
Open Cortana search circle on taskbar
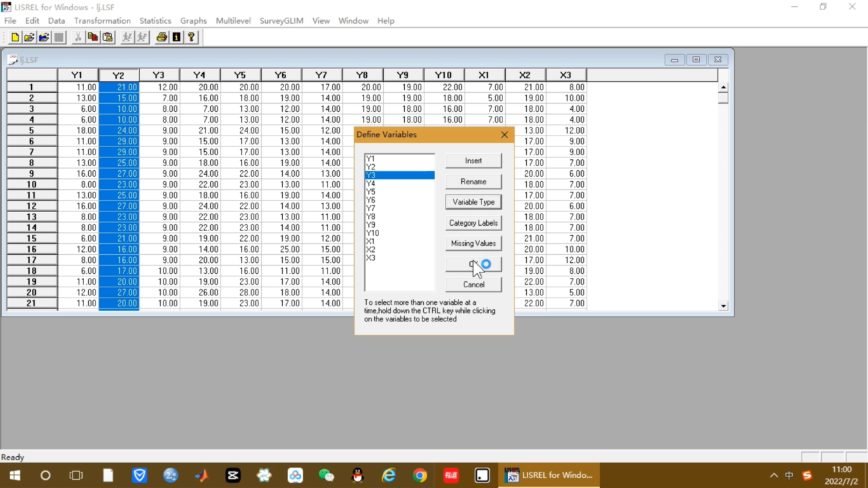pos(45,475)
